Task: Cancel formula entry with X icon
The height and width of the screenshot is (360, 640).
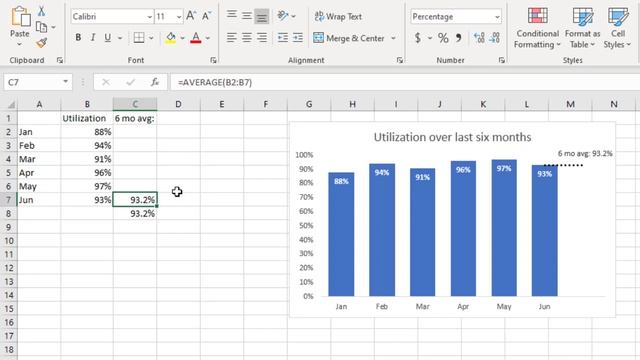Action: click(x=106, y=82)
